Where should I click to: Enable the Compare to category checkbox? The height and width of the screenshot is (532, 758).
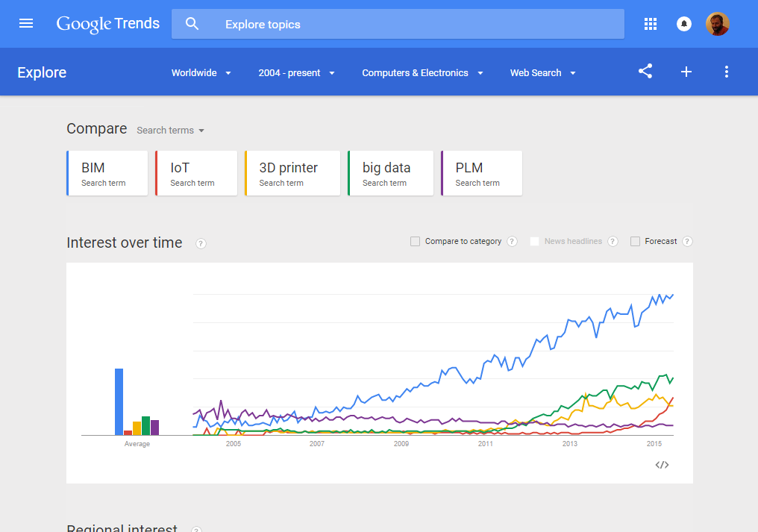(x=416, y=241)
